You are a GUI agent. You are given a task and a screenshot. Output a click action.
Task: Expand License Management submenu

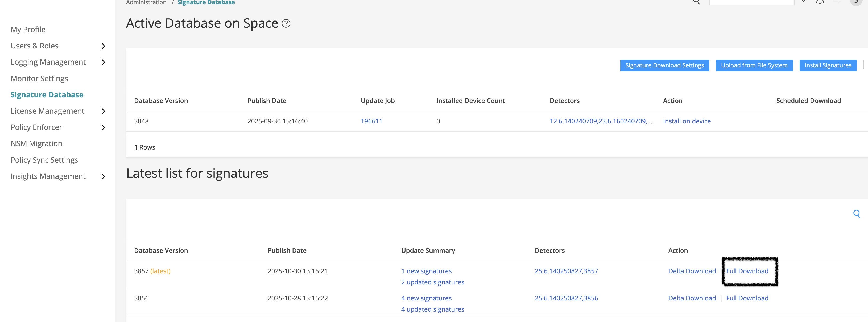pyautogui.click(x=103, y=111)
